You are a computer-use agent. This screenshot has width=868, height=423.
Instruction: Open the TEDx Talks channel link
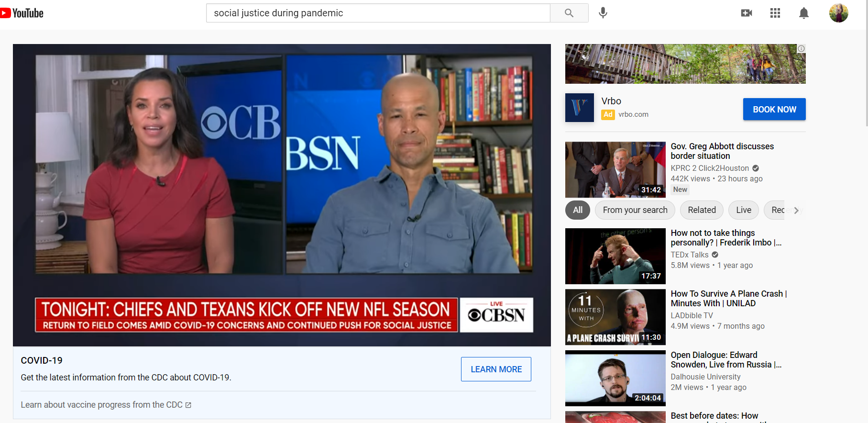689,255
